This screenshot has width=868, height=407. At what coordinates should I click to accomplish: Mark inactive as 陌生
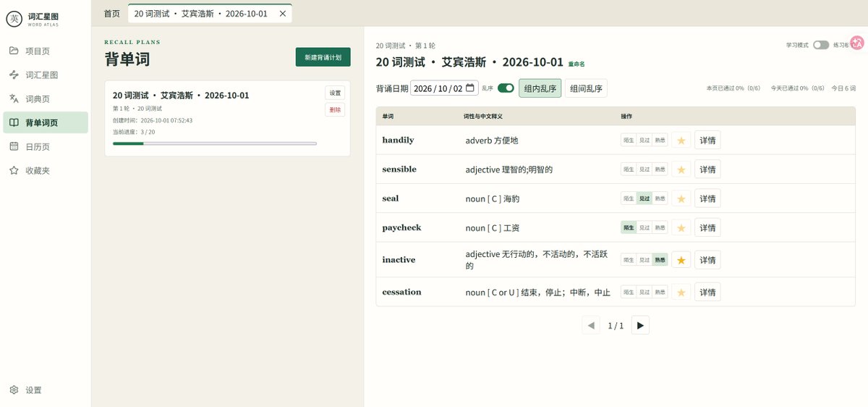pyautogui.click(x=629, y=260)
